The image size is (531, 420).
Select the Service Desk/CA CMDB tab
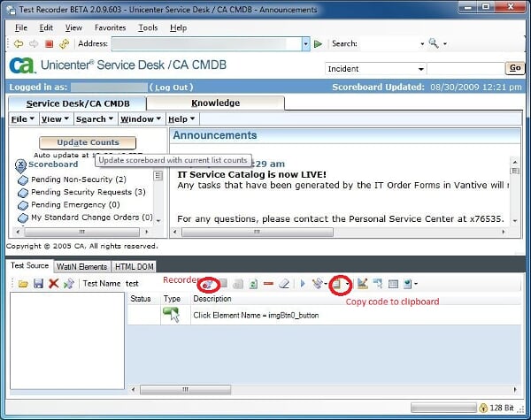click(78, 103)
